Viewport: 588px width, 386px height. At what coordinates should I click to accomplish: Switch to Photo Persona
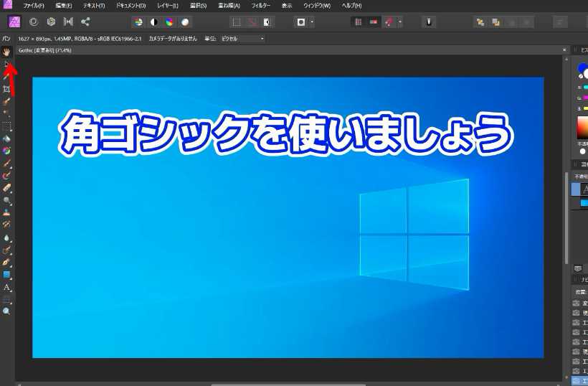point(14,22)
